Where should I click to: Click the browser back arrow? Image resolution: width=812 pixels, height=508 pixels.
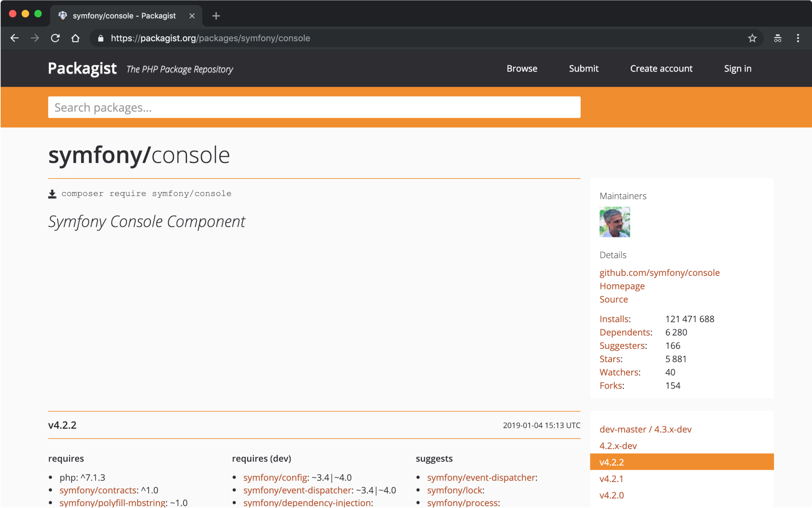[x=15, y=38]
